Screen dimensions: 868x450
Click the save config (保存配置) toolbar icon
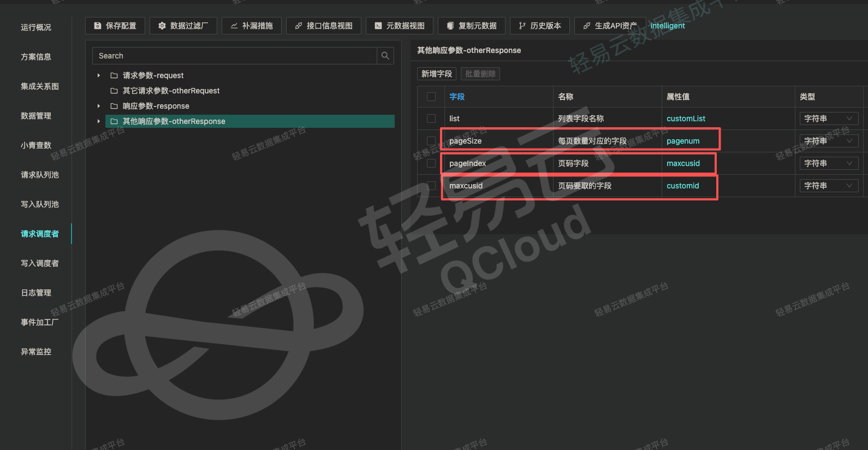pyautogui.click(x=98, y=26)
